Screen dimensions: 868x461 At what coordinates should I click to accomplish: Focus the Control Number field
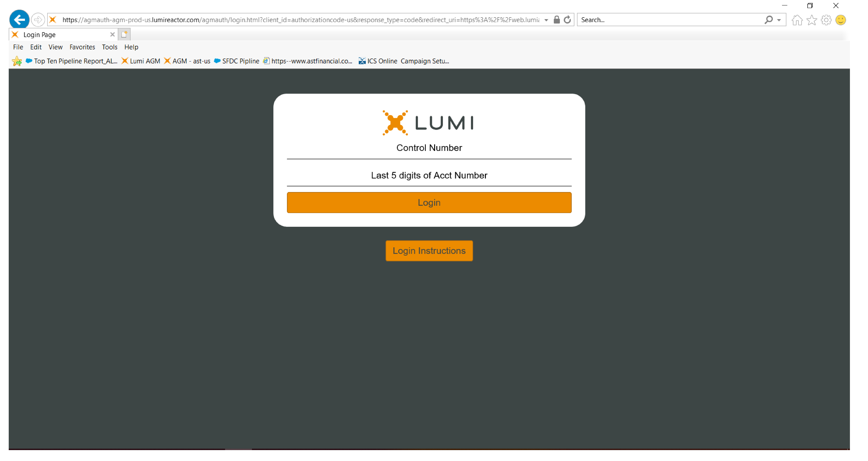(x=429, y=148)
